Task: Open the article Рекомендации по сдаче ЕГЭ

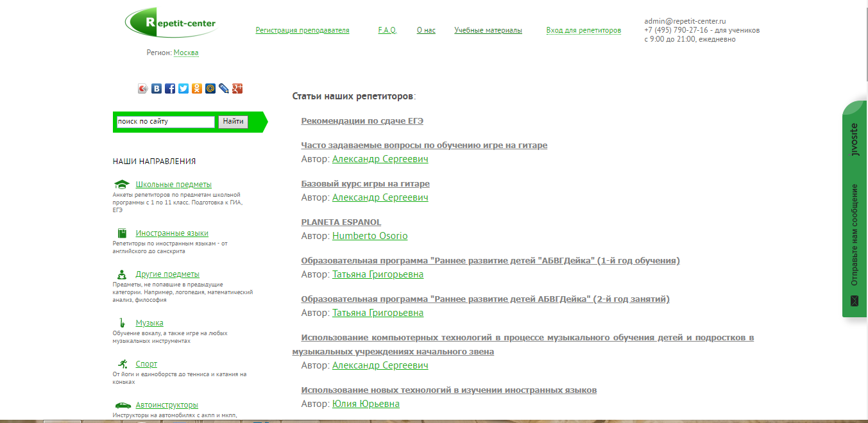Action: (x=362, y=120)
